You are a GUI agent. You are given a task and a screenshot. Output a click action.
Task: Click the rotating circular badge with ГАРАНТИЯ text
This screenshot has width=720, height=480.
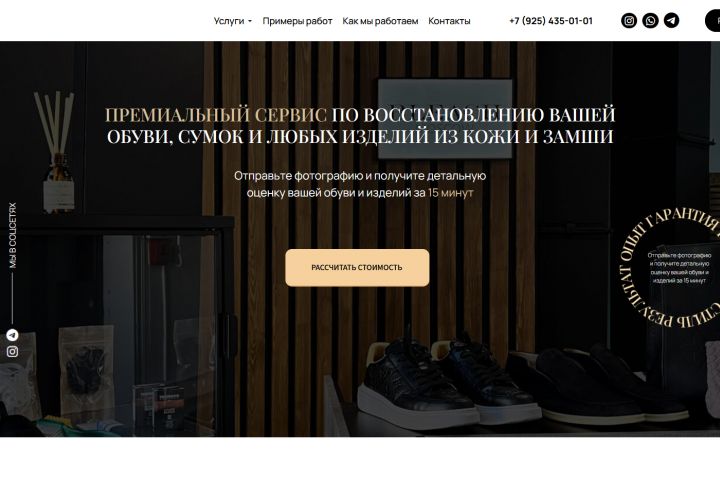(x=670, y=268)
